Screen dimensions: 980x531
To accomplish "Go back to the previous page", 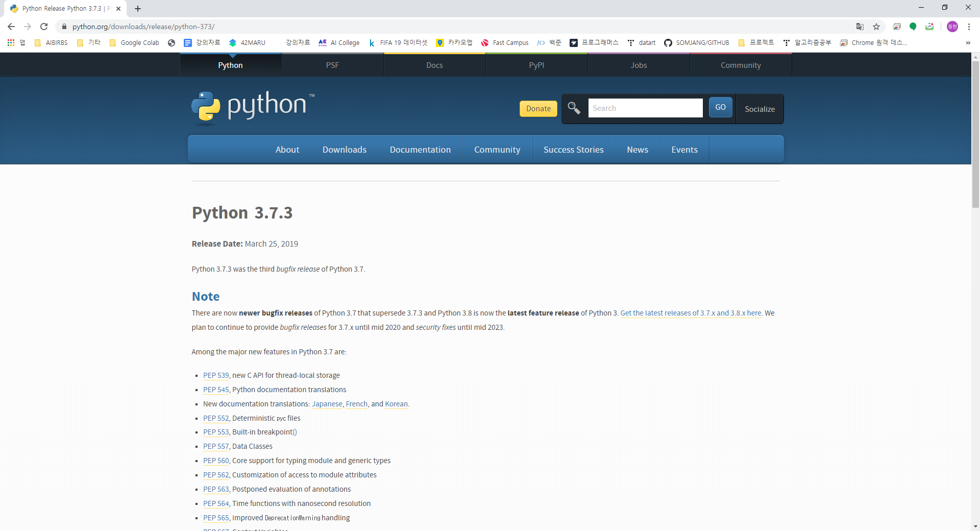I will (x=11, y=27).
